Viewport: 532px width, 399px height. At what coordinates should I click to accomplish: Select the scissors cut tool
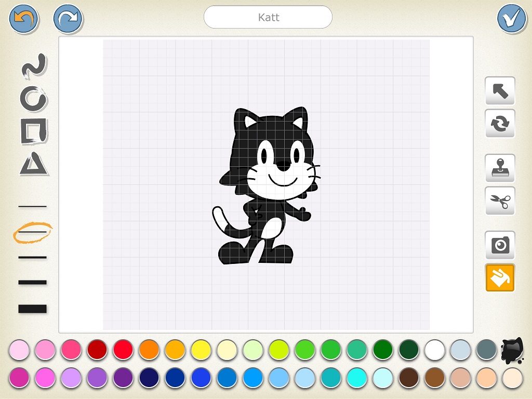point(500,201)
